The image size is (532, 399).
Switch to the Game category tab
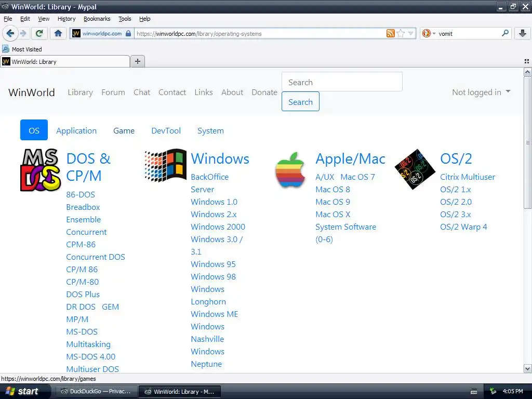pyautogui.click(x=124, y=130)
